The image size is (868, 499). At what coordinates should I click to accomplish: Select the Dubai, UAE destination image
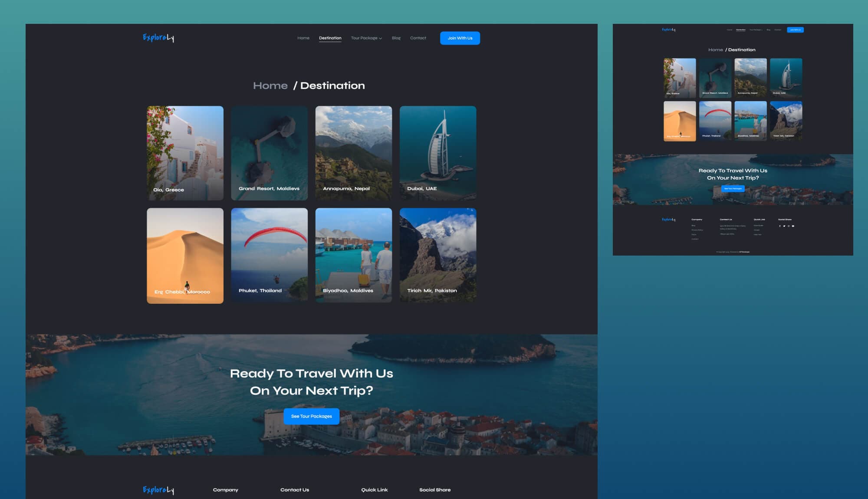click(437, 153)
